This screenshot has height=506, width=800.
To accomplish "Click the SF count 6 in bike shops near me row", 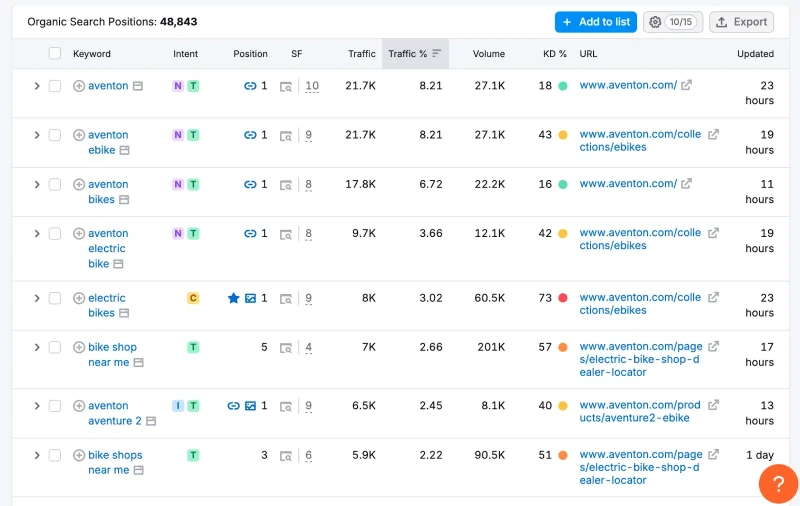I will (x=309, y=456).
